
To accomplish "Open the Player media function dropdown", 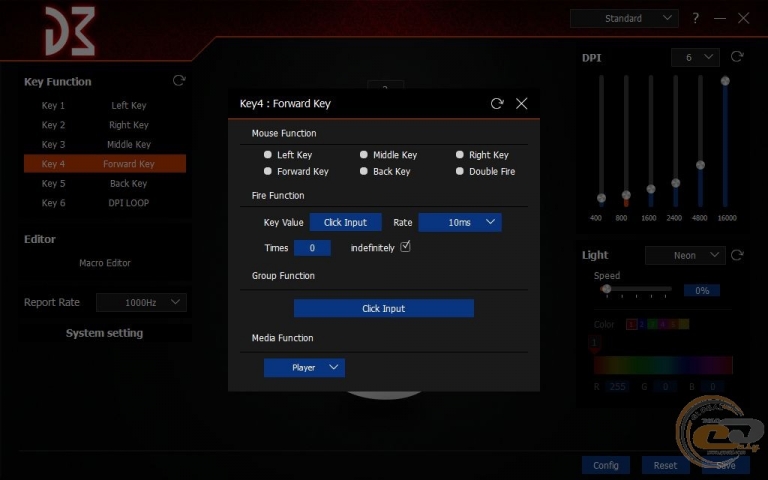I will [304, 368].
